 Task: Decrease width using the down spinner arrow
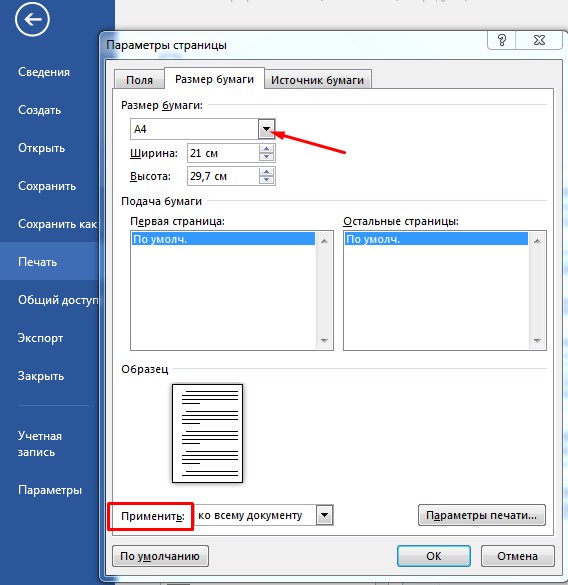point(266,157)
